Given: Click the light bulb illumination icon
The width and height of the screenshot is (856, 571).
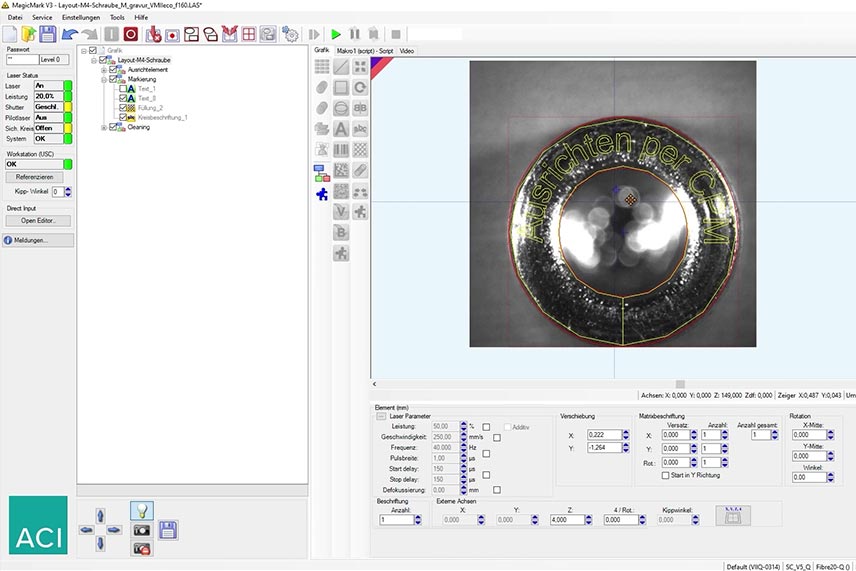Looking at the screenshot, I should (141, 510).
